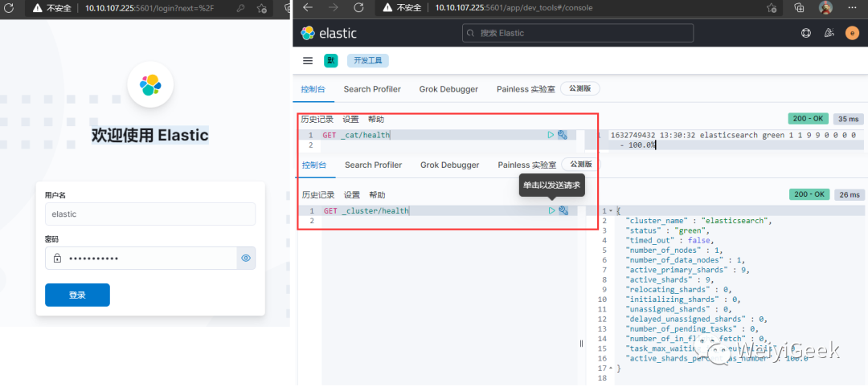Click the "cluster_name" : "elasticsearch" response line
Image resolution: width=868 pixels, height=391 pixels.
(x=698, y=221)
